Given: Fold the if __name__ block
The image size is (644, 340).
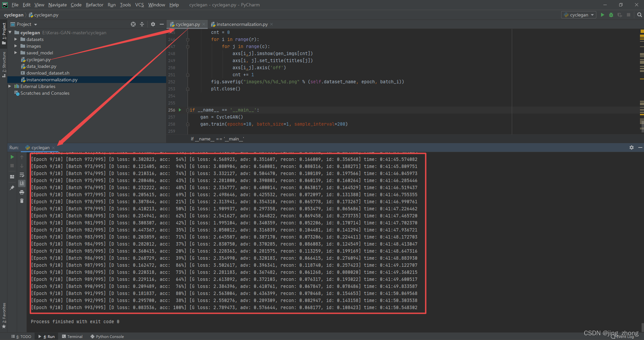Looking at the screenshot, I should [x=188, y=110].
